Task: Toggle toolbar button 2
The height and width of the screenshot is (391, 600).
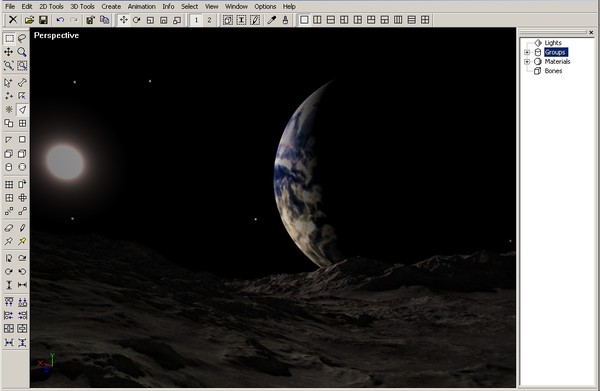Action: (x=209, y=20)
